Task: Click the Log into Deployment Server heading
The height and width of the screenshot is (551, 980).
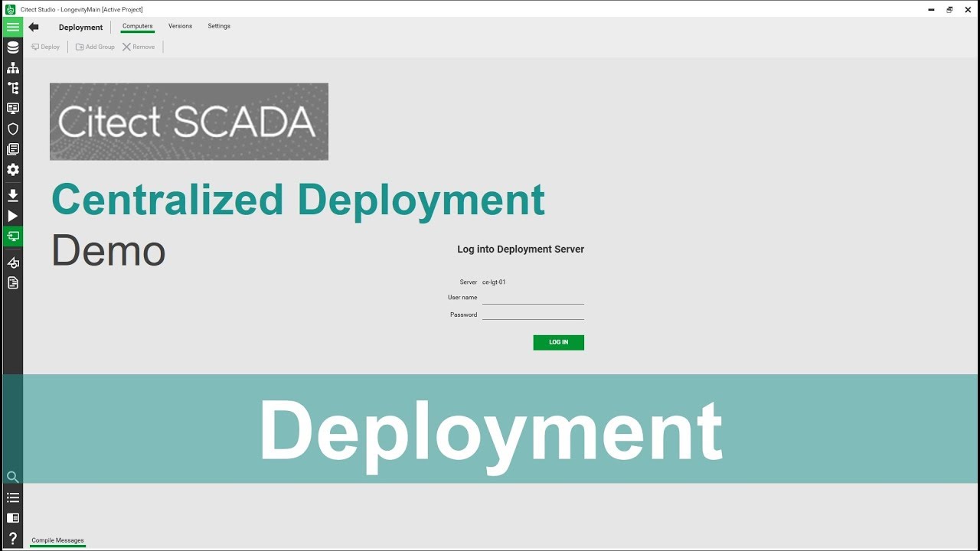Action: point(521,249)
